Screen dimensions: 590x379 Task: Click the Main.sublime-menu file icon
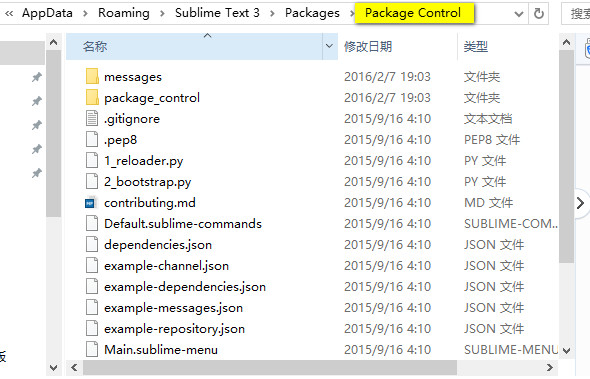[x=92, y=349]
